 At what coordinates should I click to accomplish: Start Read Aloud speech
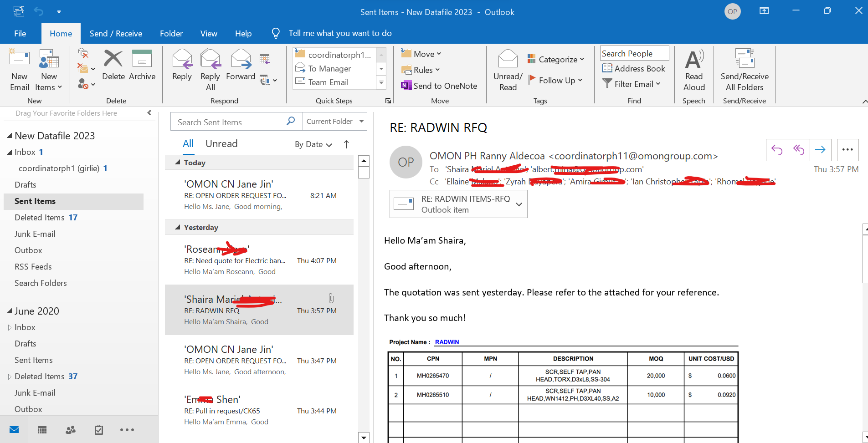[694, 71]
